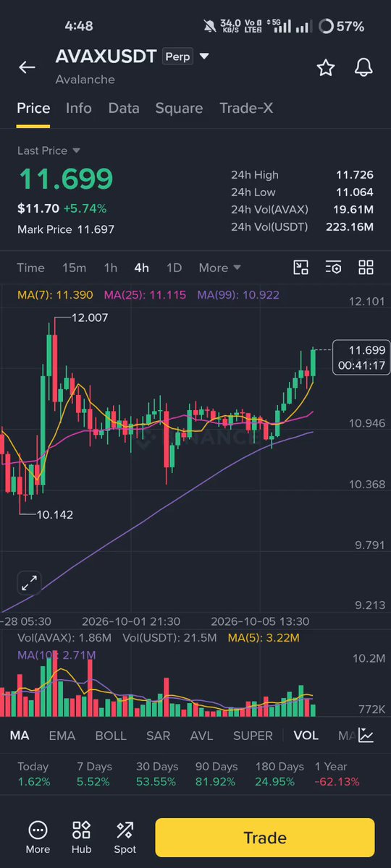
Task: Toggle the BOLL indicator overlay
Action: 111,736
